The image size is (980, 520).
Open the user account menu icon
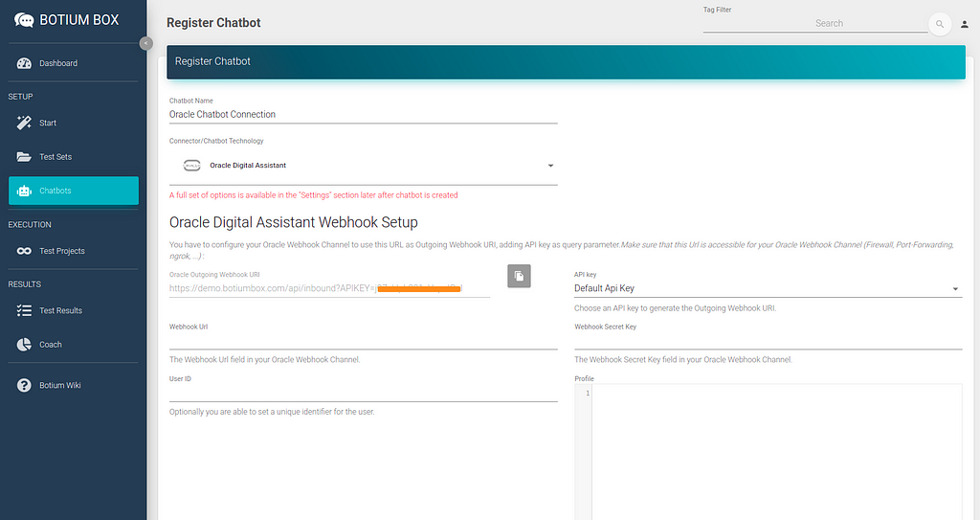(x=965, y=24)
